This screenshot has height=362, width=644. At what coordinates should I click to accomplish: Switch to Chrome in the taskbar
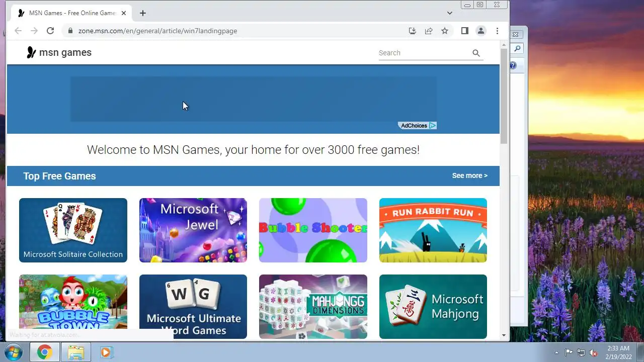click(x=44, y=352)
